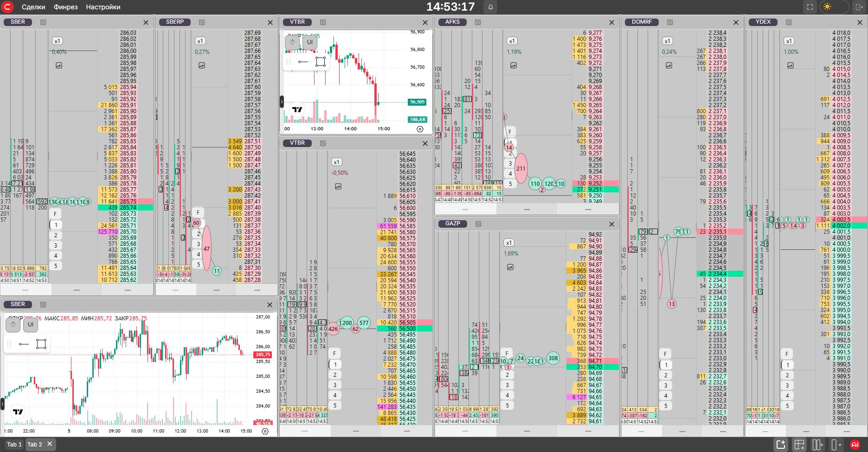This screenshot has height=452, width=868.
Task: Open settings gear of the VTBR order book panel
Action: [x=323, y=143]
